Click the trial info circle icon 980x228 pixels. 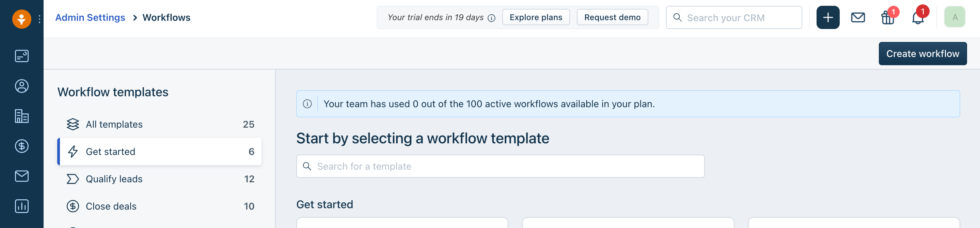tap(491, 18)
